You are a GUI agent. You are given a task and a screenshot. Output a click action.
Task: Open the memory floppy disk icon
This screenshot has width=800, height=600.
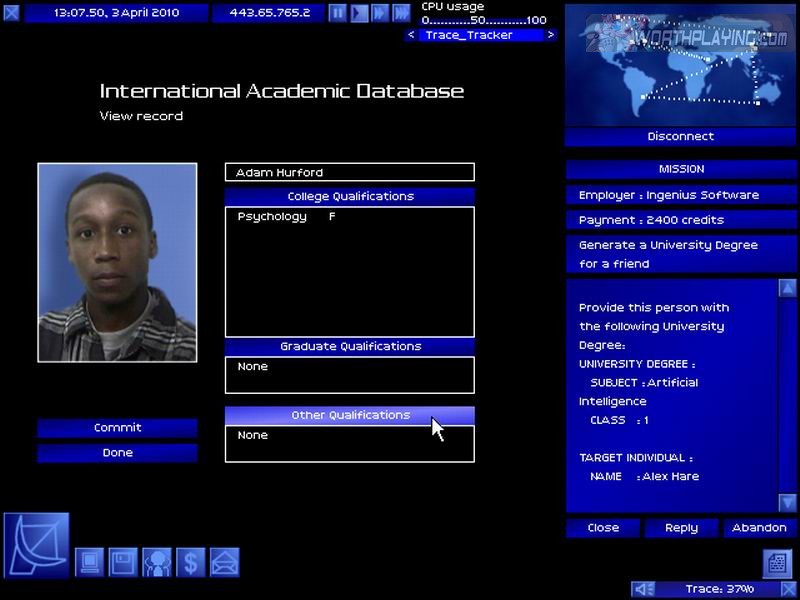point(123,563)
